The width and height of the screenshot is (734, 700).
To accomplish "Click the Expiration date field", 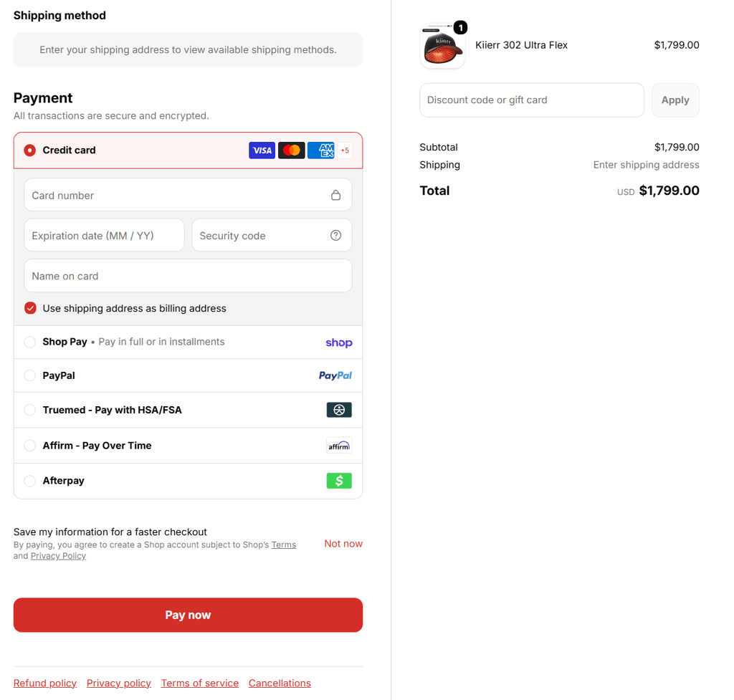I will coord(104,235).
